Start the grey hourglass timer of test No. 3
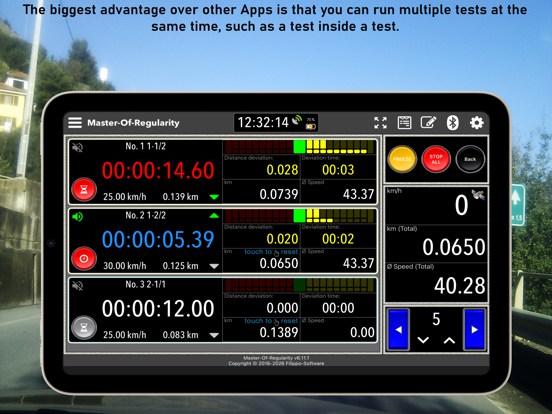The height and width of the screenshot is (414, 552). pyautogui.click(x=84, y=328)
